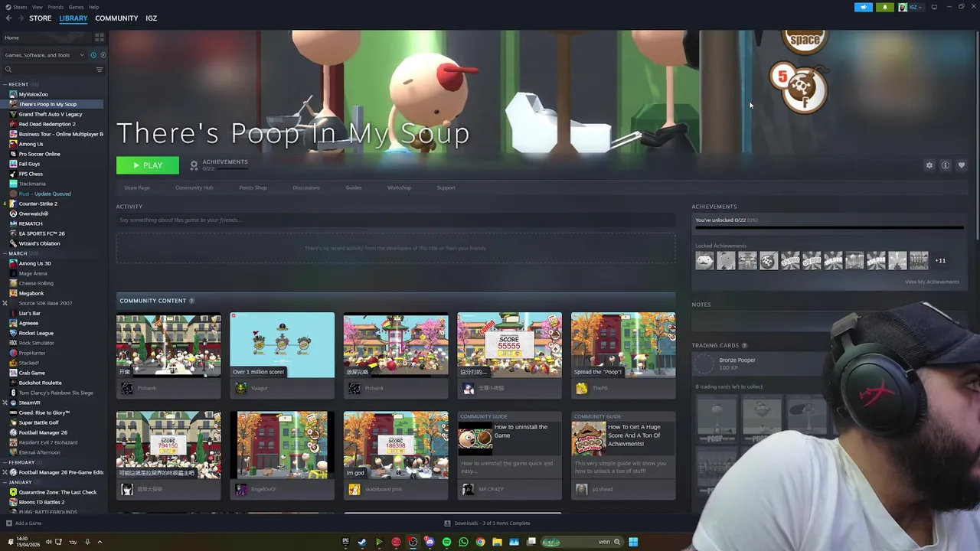Expand the IGZ account dropdown
This screenshot has height=551, width=980.
[911, 7]
